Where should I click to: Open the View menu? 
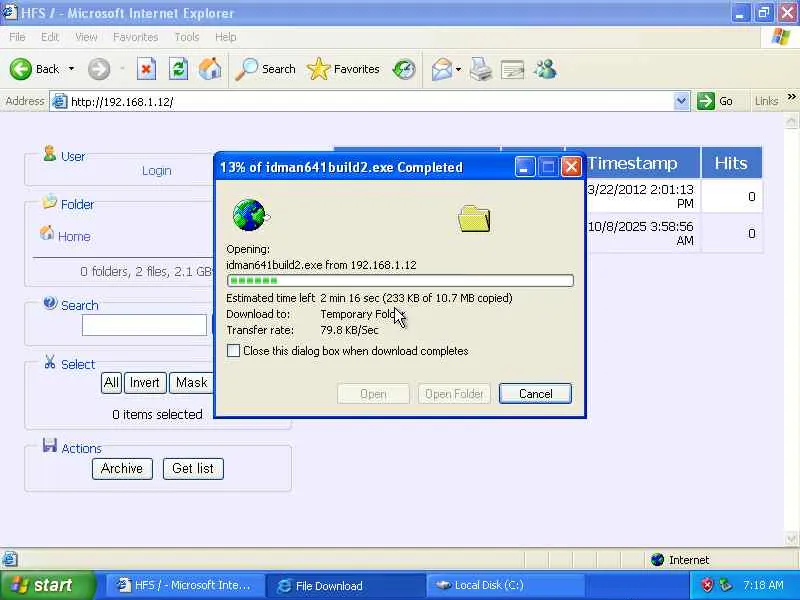tap(86, 37)
